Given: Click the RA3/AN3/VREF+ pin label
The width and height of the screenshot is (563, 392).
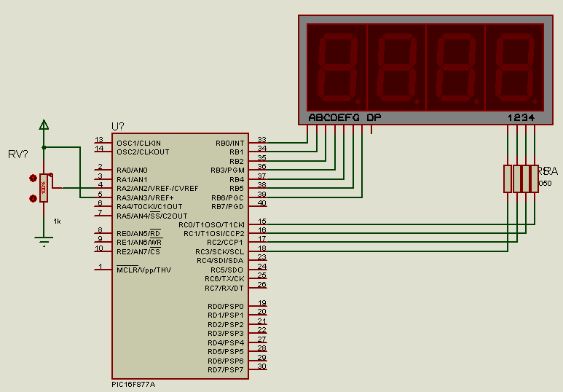Looking at the screenshot, I should pos(145,197).
